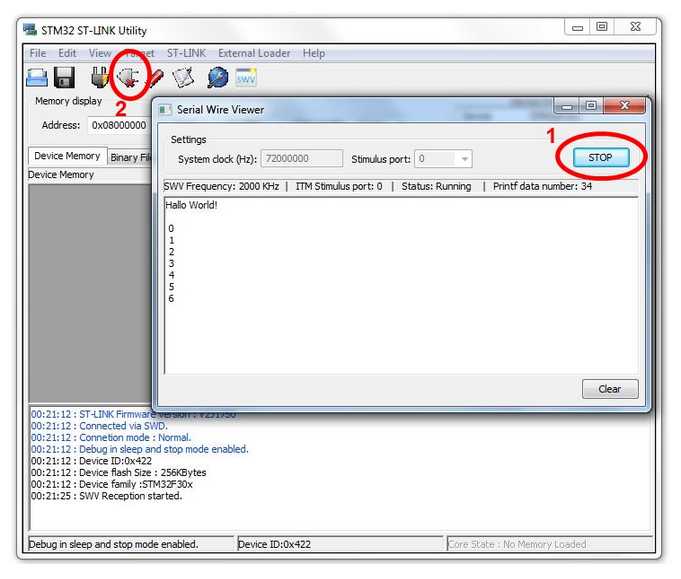Click the 'Status: Running' status text
Image resolution: width=681 pixels, height=579 pixels.
(x=436, y=186)
